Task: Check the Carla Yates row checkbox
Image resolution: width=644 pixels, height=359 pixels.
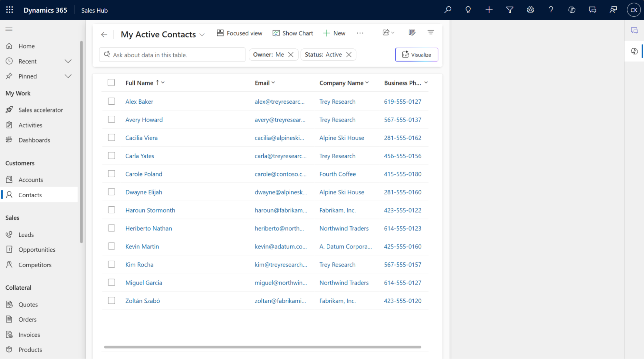Action: pyautogui.click(x=111, y=156)
